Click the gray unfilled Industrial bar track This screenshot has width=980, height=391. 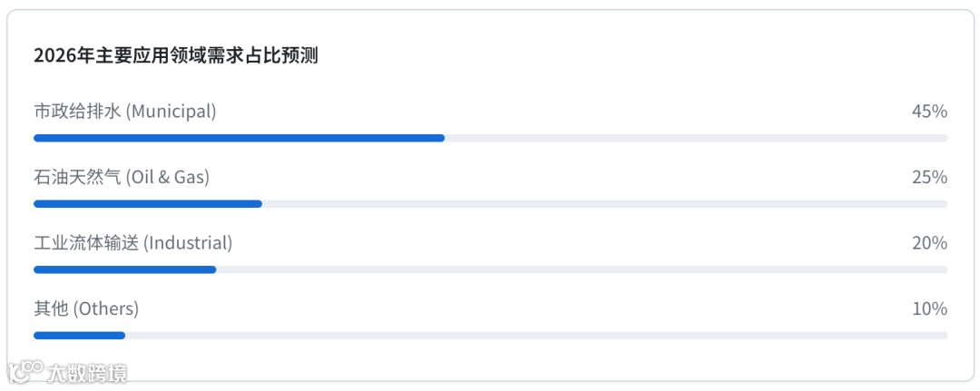[582, 269]
